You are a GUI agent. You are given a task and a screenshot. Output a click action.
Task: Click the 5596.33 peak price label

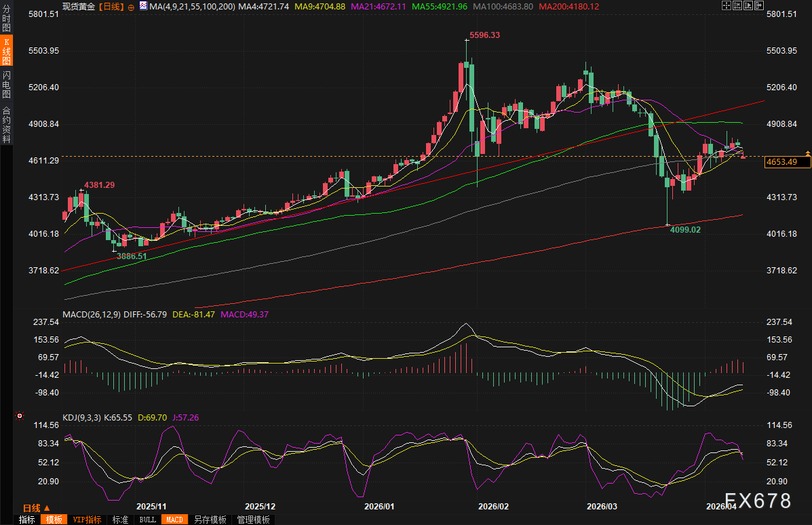pyautogui.click(x=484, y=35)
